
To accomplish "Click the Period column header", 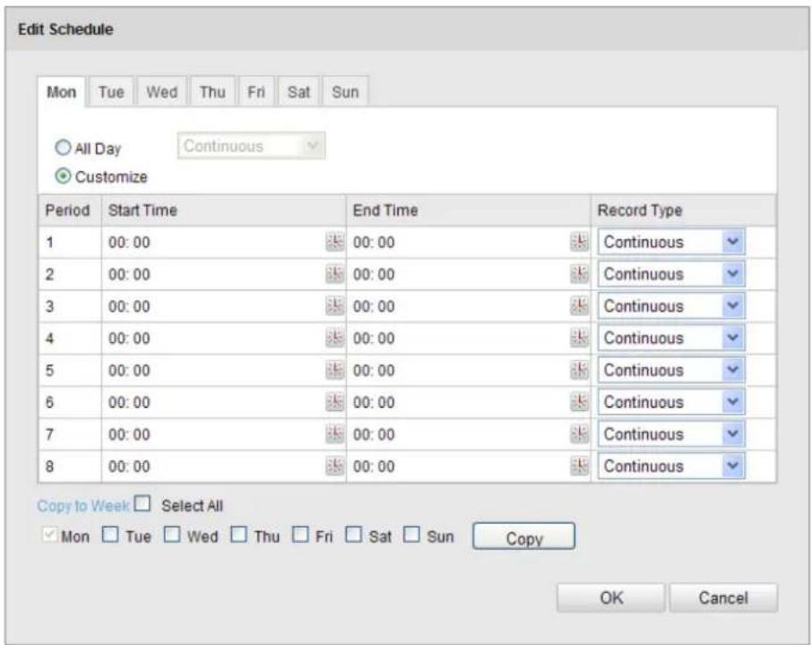I will click(69, 211).
